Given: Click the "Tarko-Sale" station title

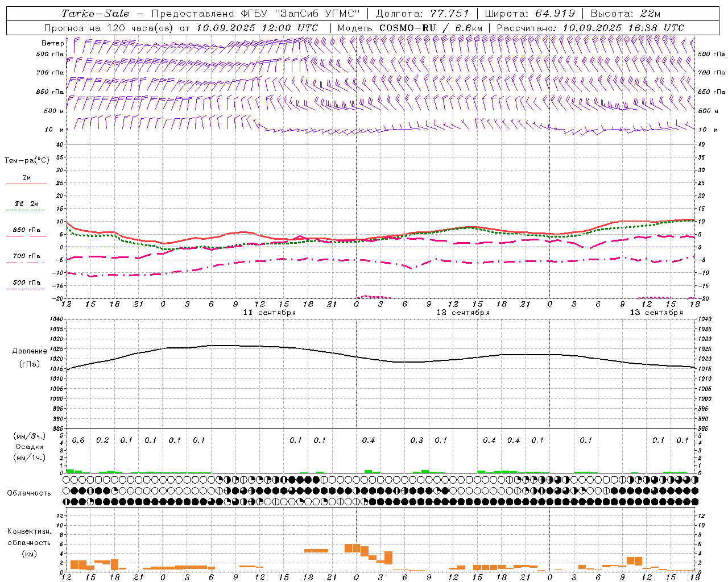Looking at the screenshot, I should [95, 14].
